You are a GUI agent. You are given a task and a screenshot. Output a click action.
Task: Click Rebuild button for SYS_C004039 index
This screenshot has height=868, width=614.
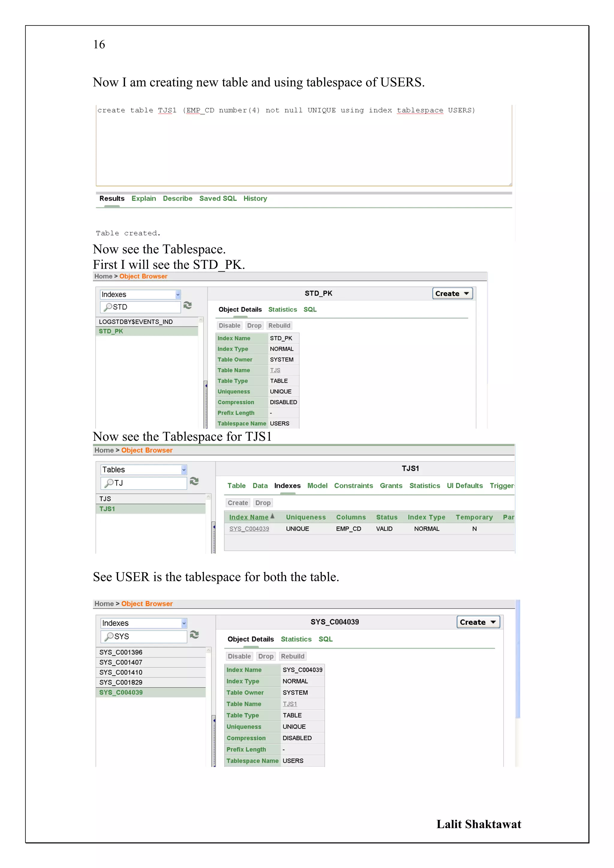click(x=293, y=656)
